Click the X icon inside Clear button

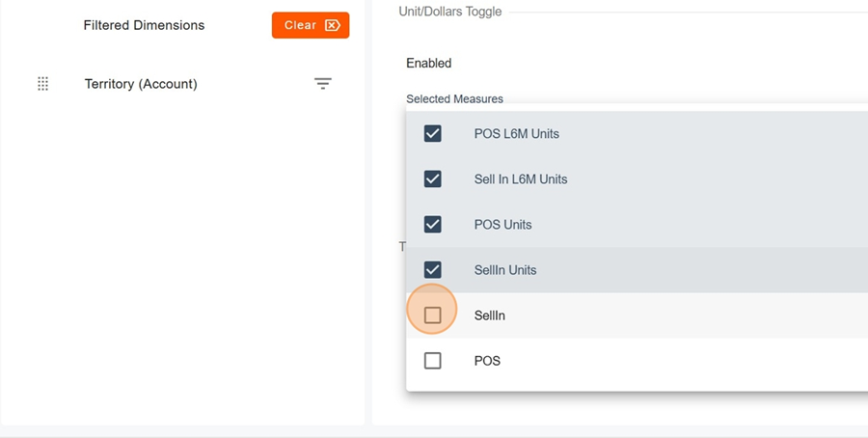tap(333, 25)
